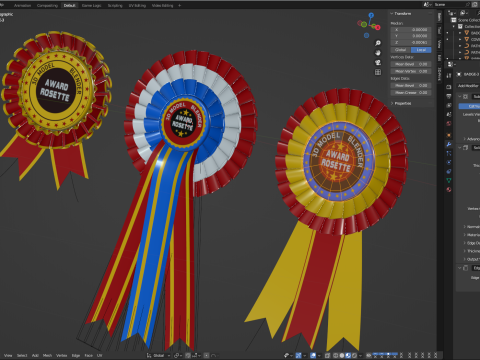Select solid viewport shading mode
The image size is (480, 360).
[x=342, y=355]
